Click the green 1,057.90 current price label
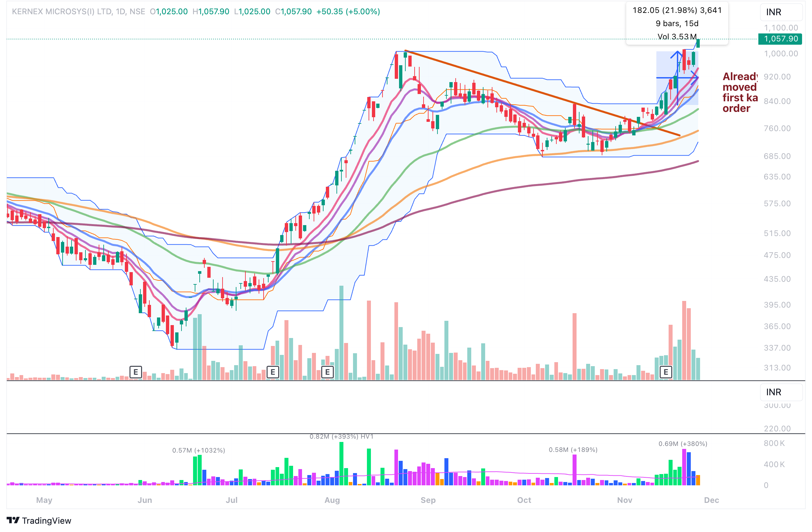 (780, 39)
